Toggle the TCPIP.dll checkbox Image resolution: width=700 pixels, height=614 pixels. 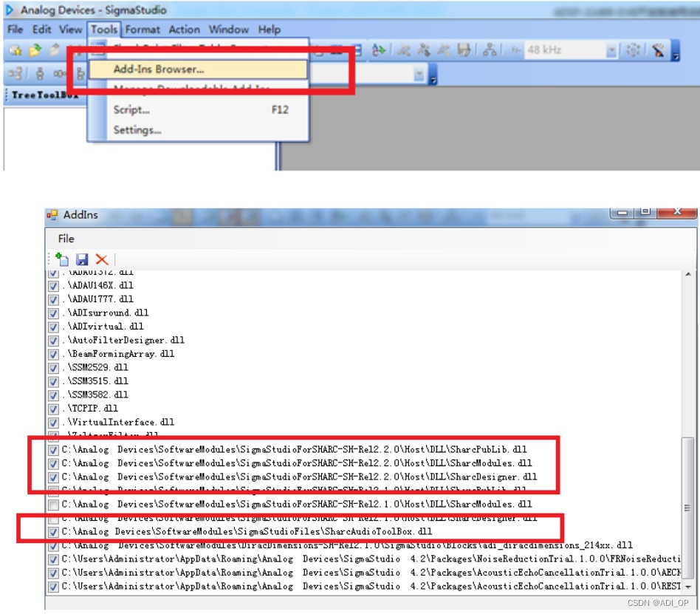[54, 409]
